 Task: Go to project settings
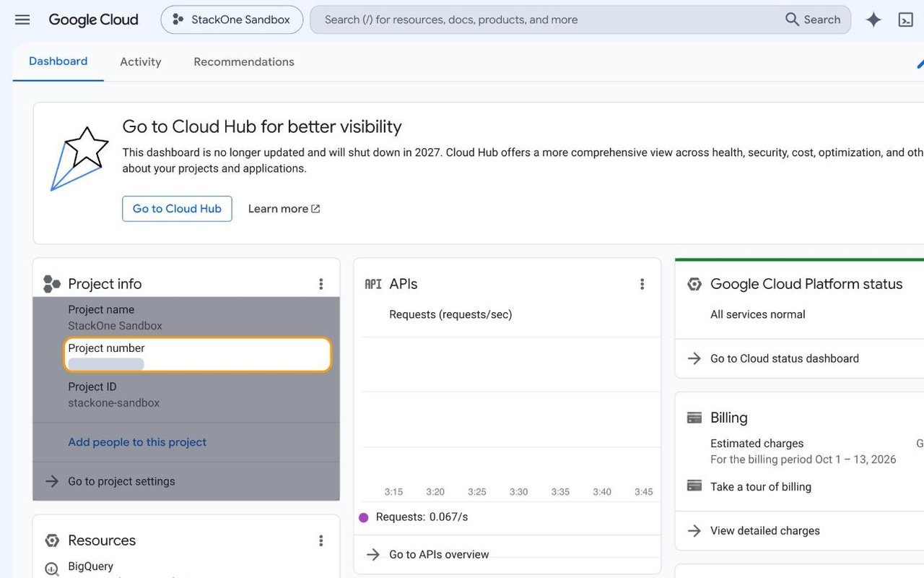click(x=121, y=481)
